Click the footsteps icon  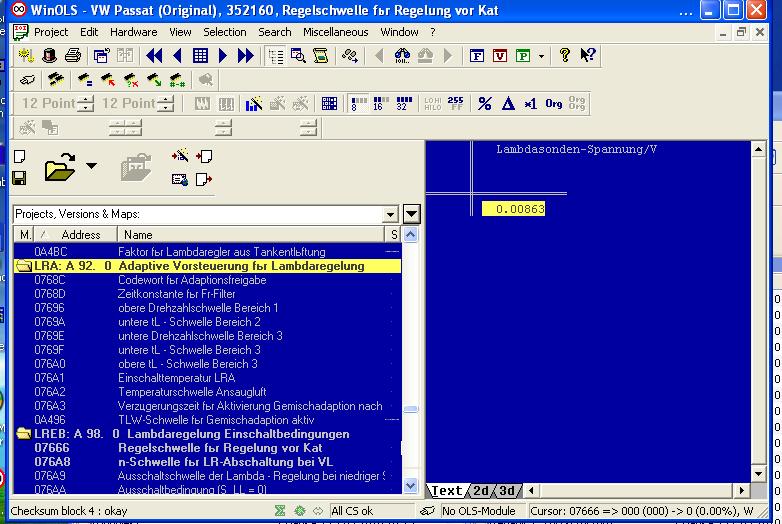(x=350, y=55)
